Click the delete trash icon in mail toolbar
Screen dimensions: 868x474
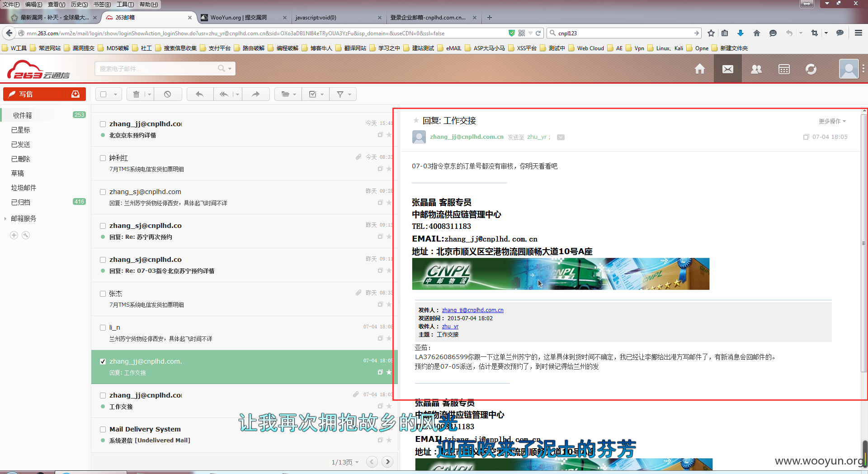click(x=136, y=94)
